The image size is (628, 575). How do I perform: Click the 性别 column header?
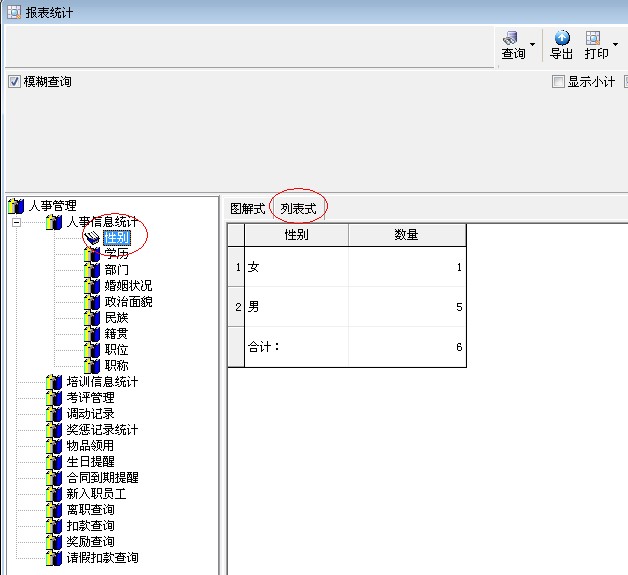click(x=296, y=235)
